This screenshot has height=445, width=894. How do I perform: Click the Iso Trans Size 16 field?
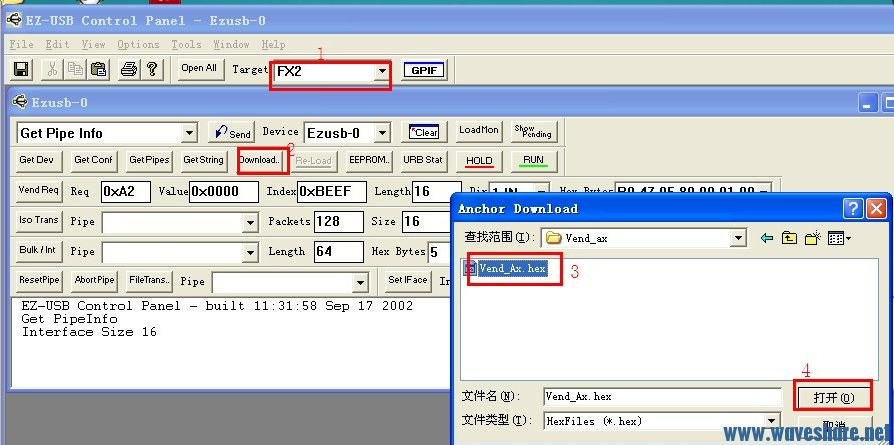pos(427,222)
